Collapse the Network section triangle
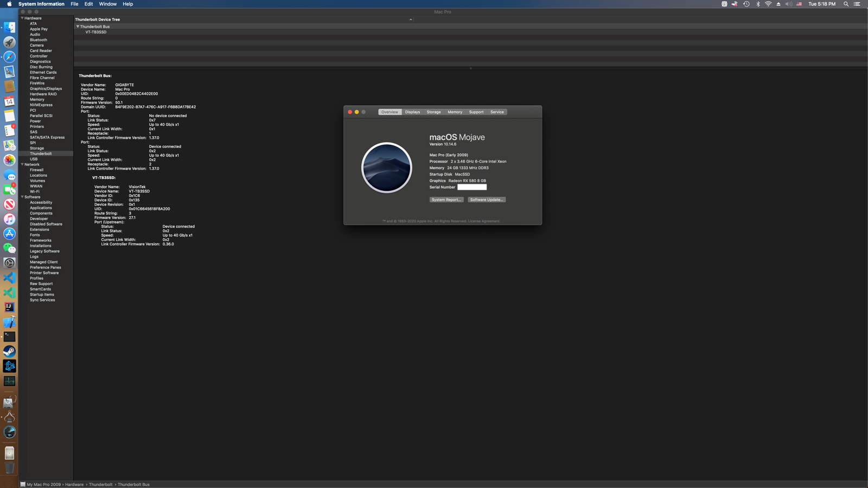Screen dimensions: 868x488 (x=22, y=164)
